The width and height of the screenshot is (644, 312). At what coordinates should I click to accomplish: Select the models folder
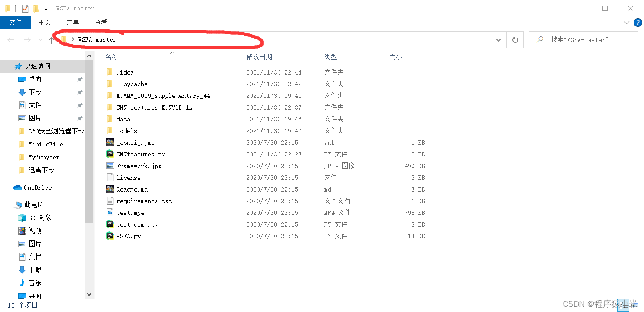coord(127,131)
